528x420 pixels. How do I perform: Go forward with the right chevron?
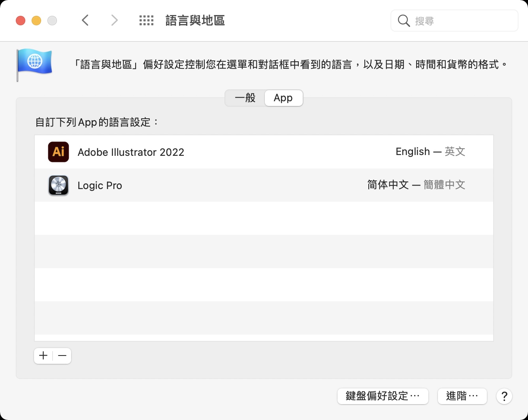click(x=114, y=20)
